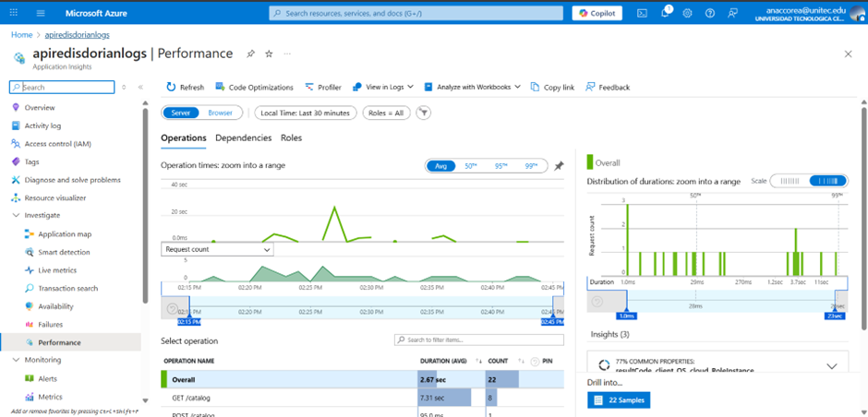Click the 23sec duration range handle
The image size is (868, 417).
click(836, 316)
